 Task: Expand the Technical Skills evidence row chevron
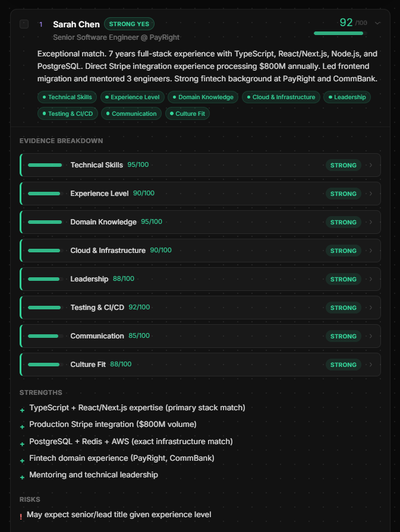point(371,165)
